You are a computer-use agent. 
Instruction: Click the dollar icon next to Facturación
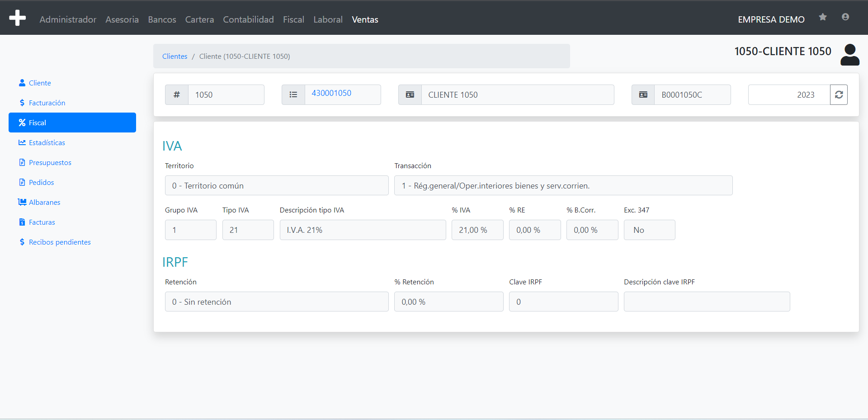click(22, 103)
